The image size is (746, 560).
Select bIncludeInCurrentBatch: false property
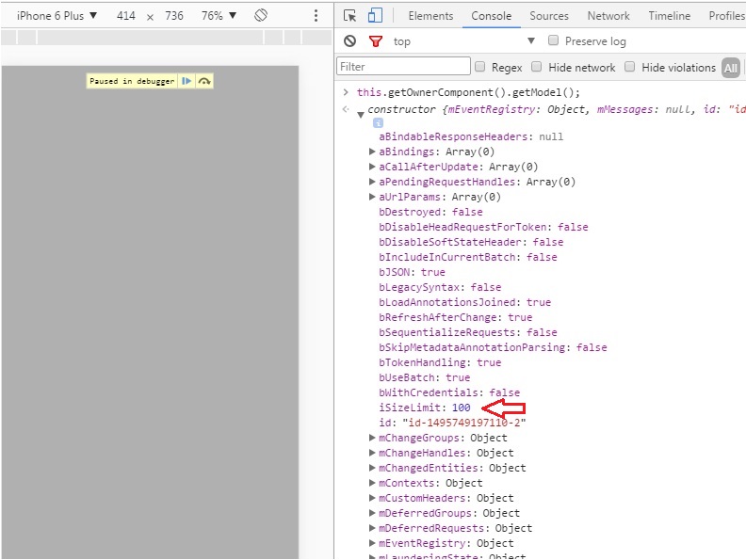(468, 257)
